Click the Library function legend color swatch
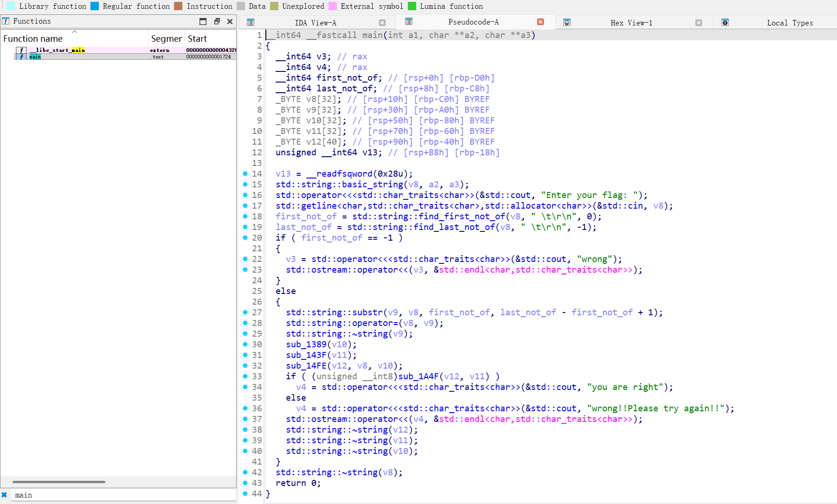 tap(10, 6)
